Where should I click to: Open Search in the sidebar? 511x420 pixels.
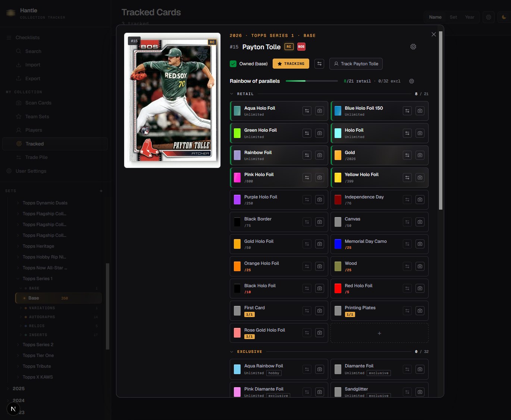pyautogui.click(x=33, y=51)
